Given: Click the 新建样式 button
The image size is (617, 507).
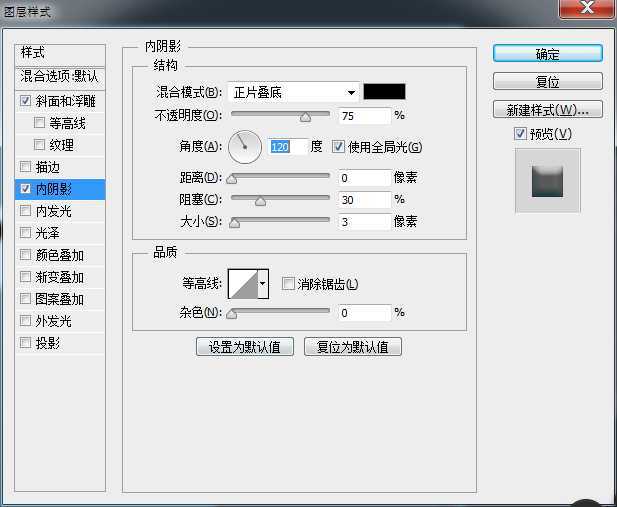Looking at the screenshot, I should pyautogui.click(x=547, y=110).
